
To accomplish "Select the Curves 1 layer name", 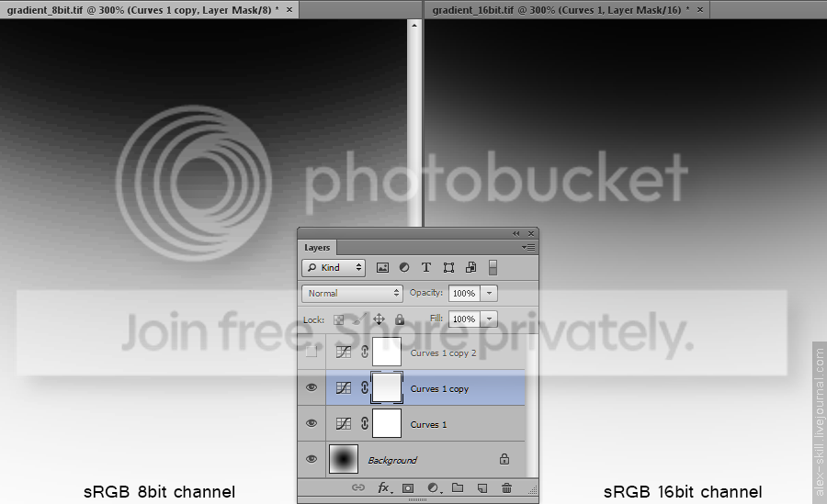I will click(428, 424).
